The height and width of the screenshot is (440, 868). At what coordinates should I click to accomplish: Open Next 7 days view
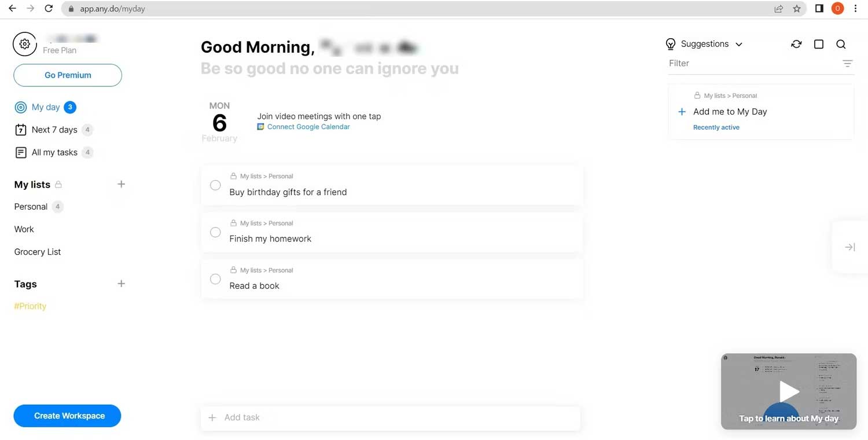pos(54,130)
